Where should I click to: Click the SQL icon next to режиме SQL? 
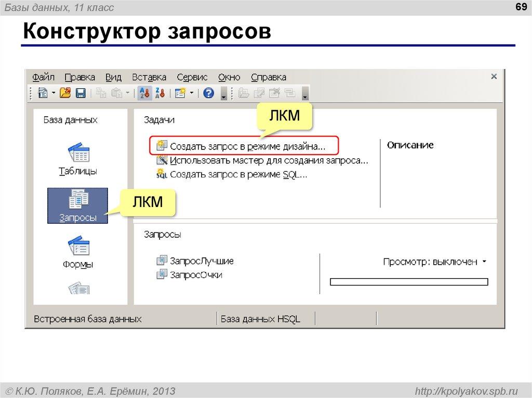tap(162, 175)
